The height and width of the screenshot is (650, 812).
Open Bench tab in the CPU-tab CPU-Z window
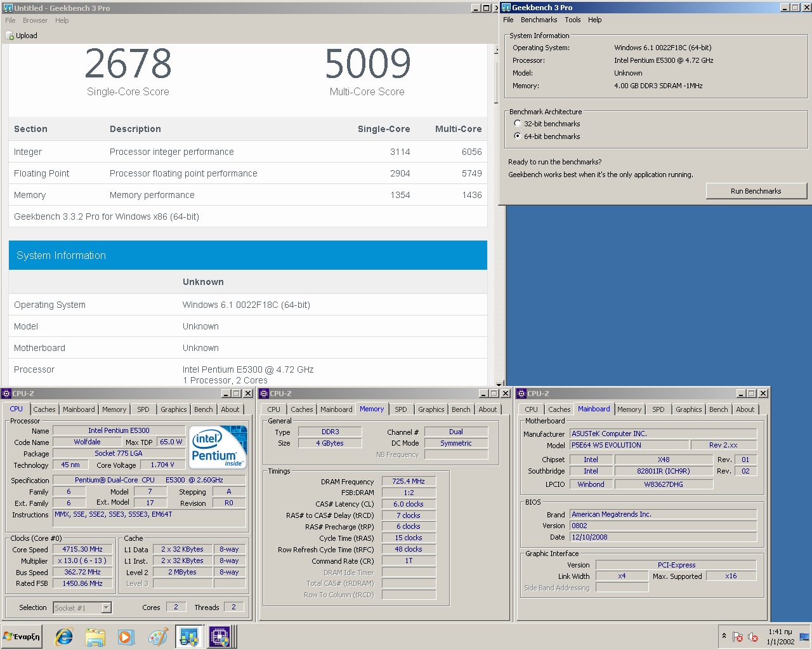[204, 409]
